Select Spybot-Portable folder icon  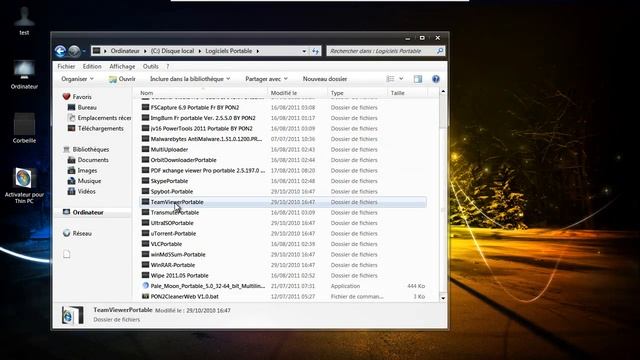pyautogui.click(x=145, y=191)
